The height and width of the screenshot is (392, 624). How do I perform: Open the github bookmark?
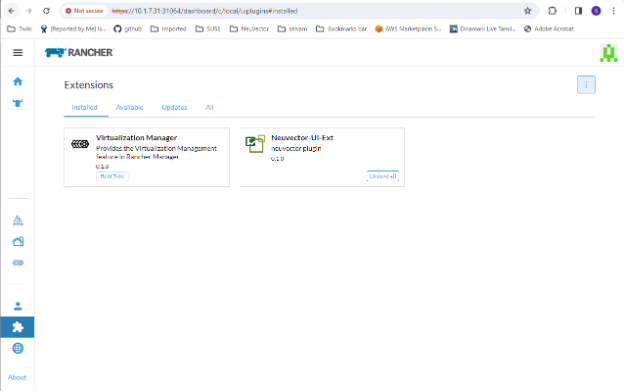click(127, 29)
